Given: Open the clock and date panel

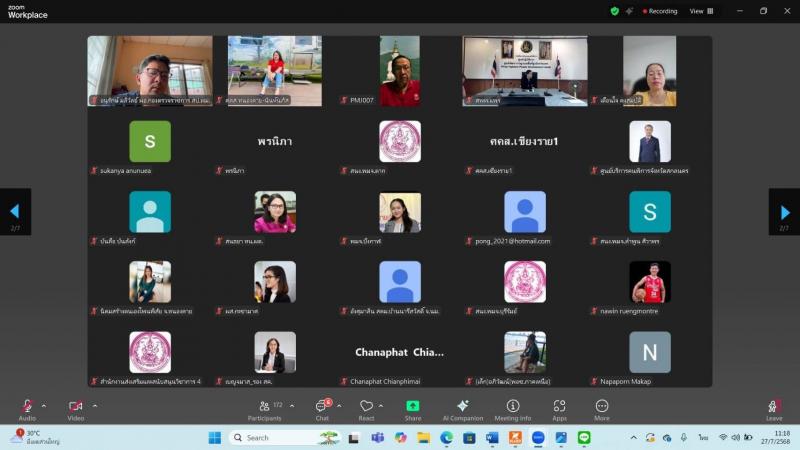Looking at the screenshot, I should tap(776, 437).
